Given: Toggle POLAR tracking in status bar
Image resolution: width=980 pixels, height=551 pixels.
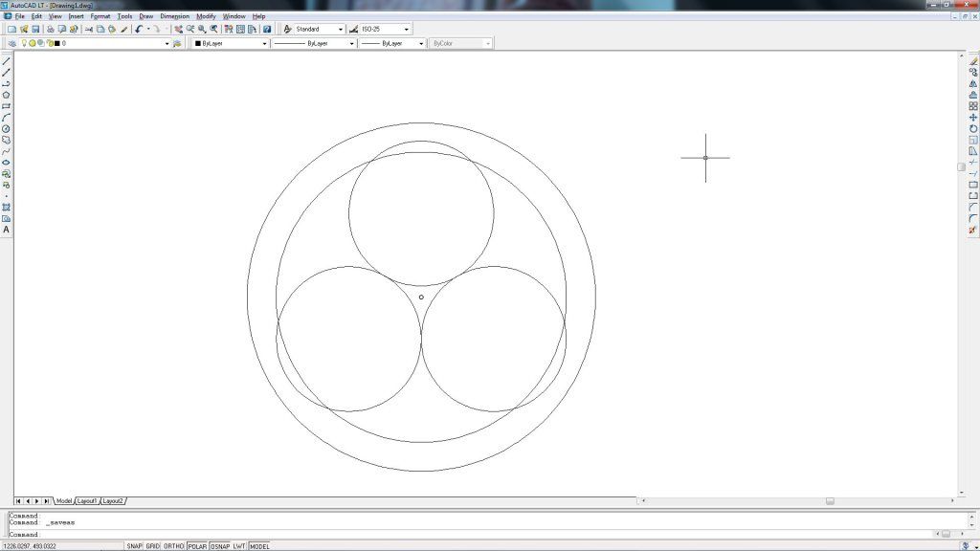Looking at the screenshot, I should pos(197,546).
